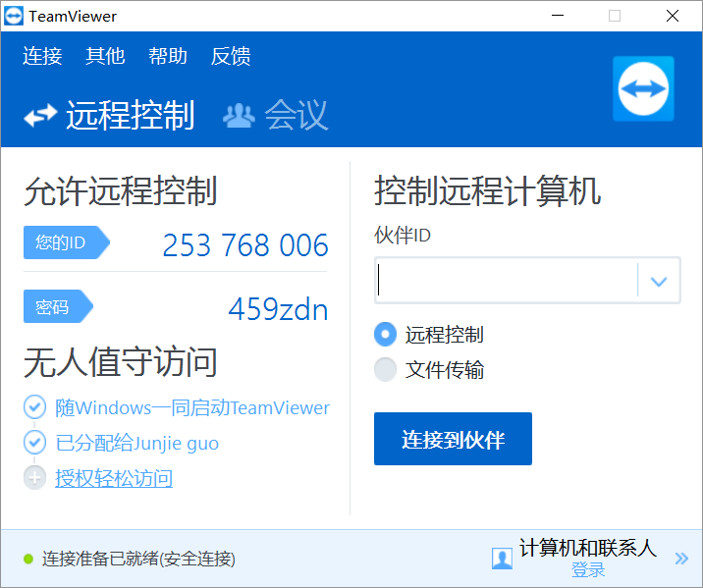Select the 远程控制 radio button
The image size is (703, 588).
point(385,335)
